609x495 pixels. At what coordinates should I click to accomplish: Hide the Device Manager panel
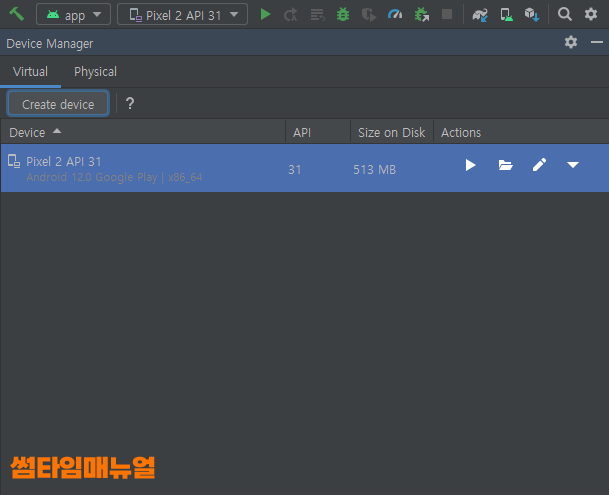pos(597,42)
